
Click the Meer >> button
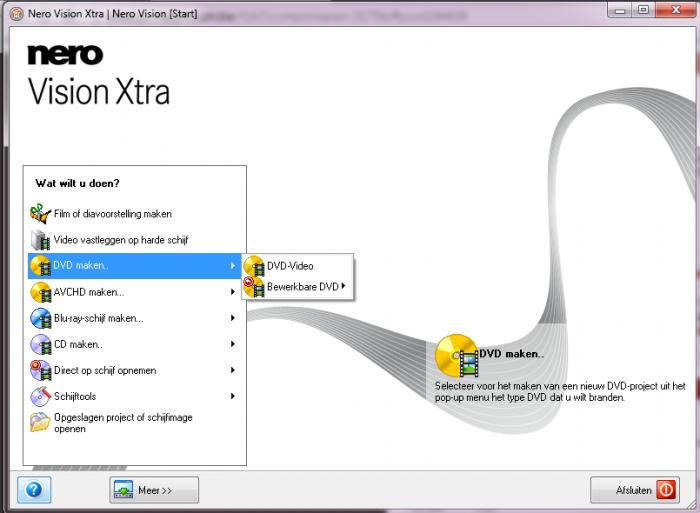pos(154,490)
